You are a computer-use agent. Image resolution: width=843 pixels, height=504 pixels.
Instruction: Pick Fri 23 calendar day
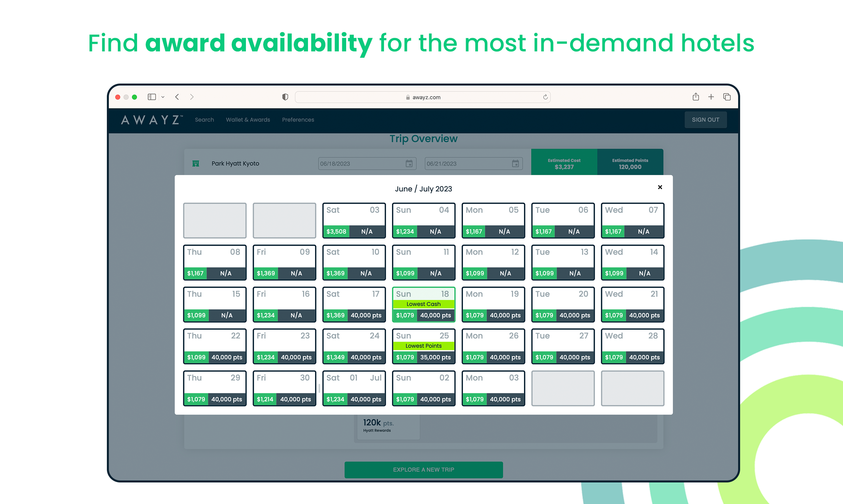point(284,346)
